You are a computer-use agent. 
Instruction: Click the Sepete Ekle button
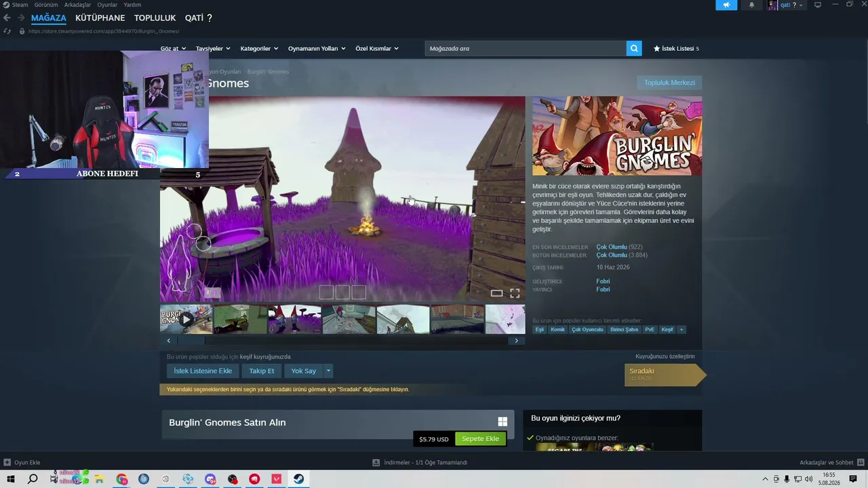480,439
